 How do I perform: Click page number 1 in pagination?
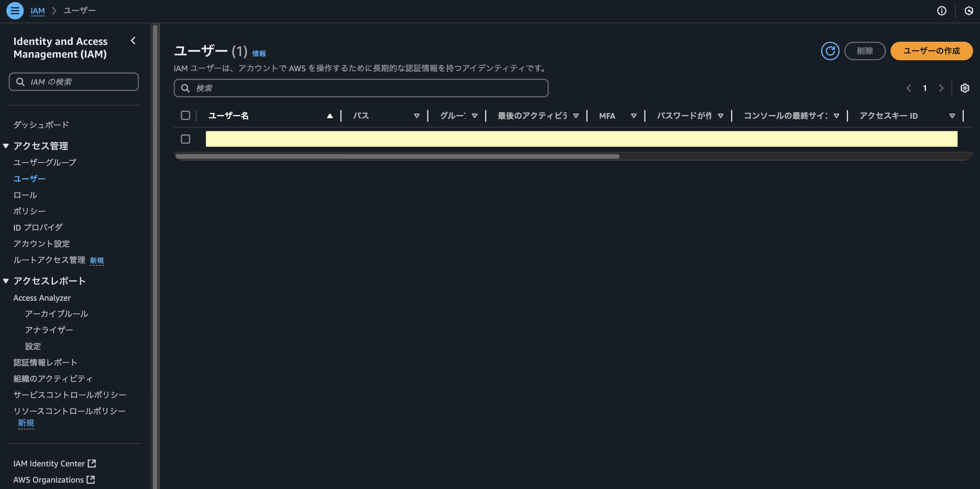tap(924, 88)
